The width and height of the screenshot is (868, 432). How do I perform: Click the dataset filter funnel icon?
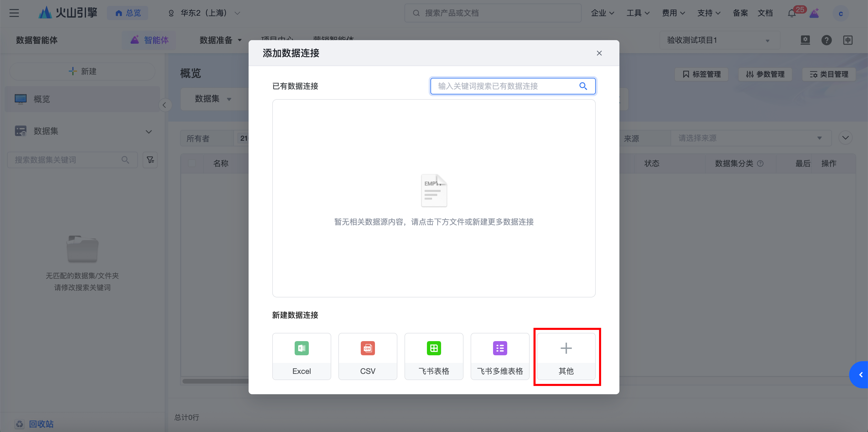150,160
